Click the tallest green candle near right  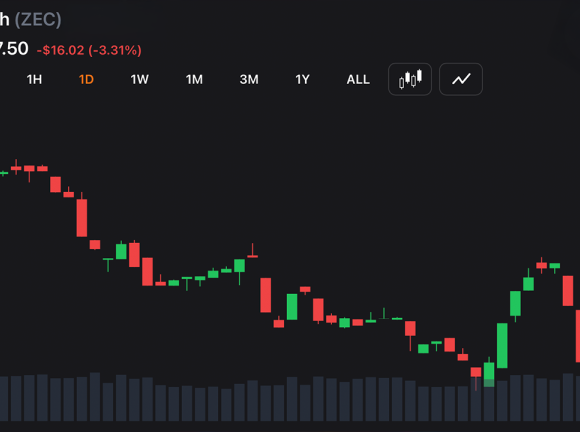(x=502, y=345)
